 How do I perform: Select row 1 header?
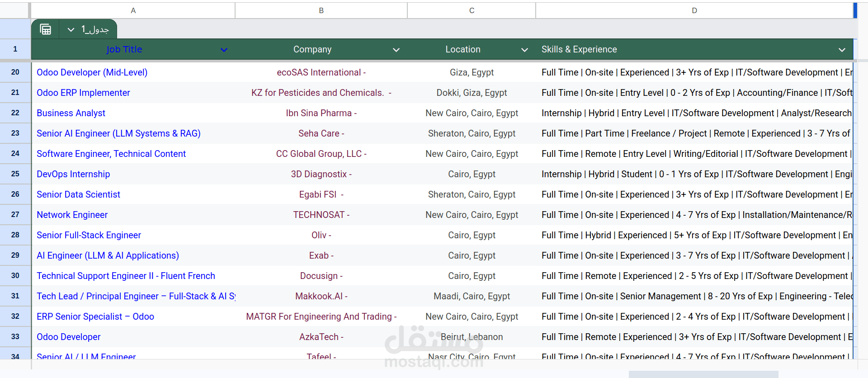click(x=15, y=49)
